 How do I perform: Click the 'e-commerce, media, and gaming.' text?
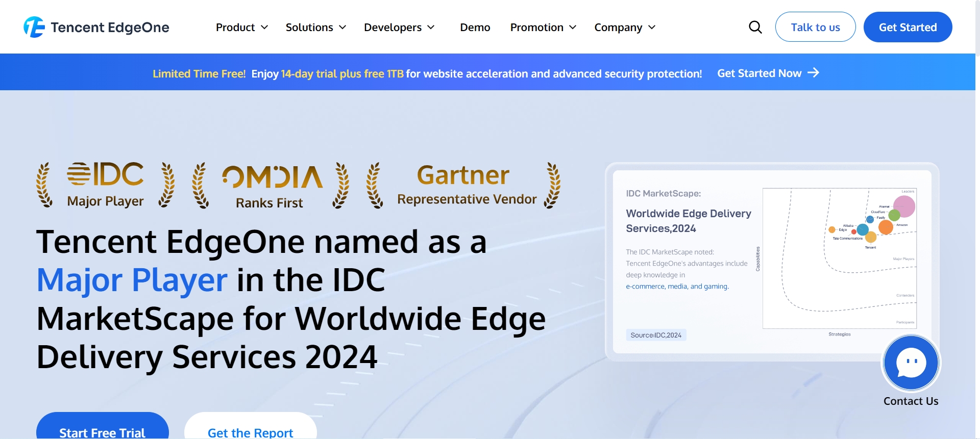(677, 287)
